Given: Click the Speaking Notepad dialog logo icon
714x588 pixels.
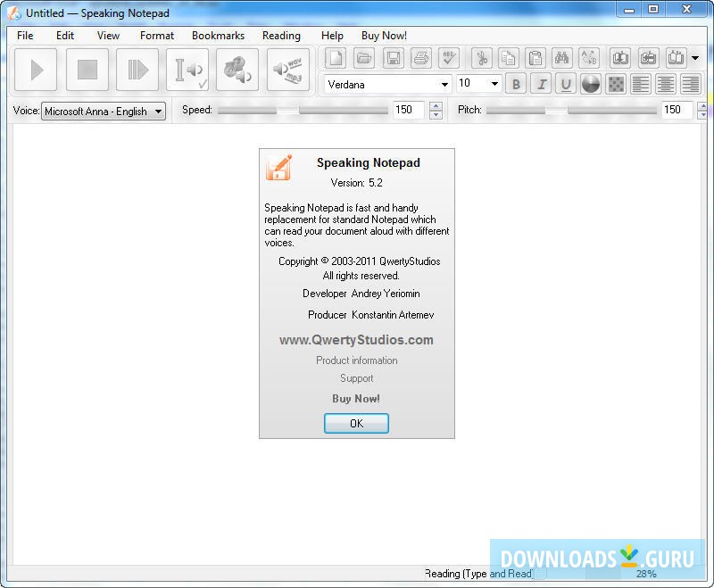Looking at the screenshot, I should [278, 168].
